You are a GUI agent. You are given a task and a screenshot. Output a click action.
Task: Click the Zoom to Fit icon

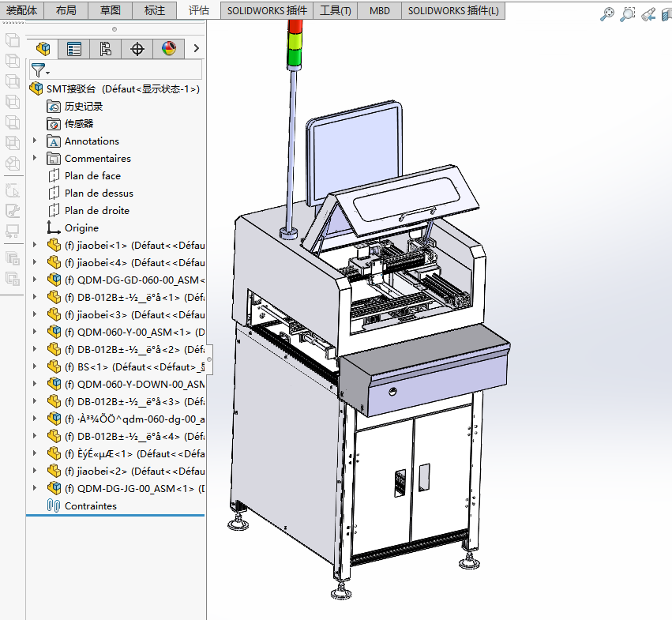tap(607, 13)
